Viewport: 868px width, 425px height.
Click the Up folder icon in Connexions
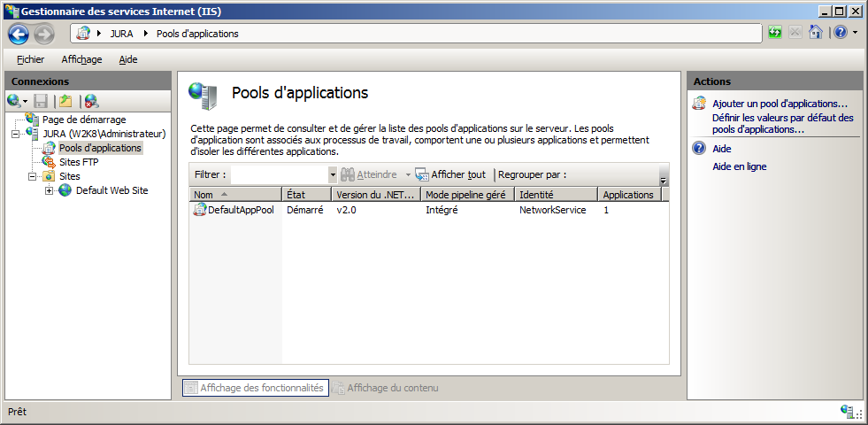pyautogui.click(x=65, y=101)
